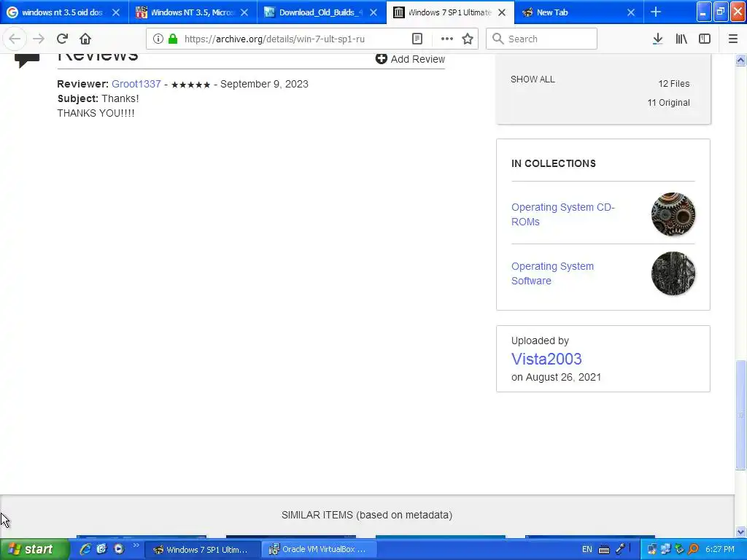The image size is (747, 560).
Task: Close the Download_Old_Builds tab
Action: coord(373,12)
